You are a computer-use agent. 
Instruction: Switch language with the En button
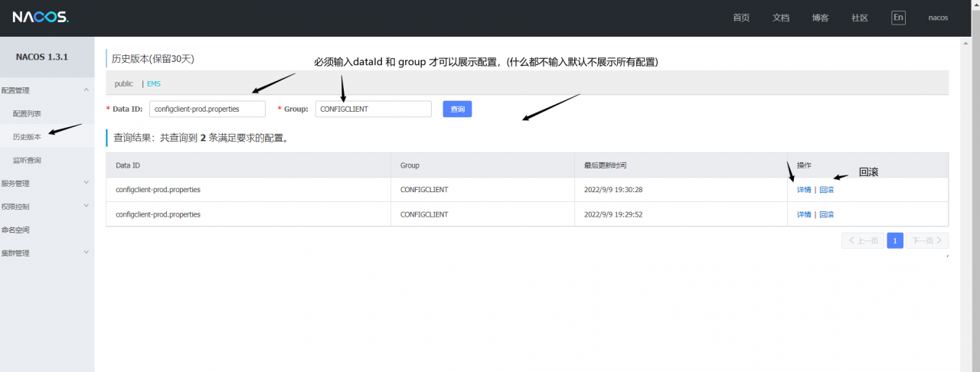pyautogui.click(x=898, y=18)
